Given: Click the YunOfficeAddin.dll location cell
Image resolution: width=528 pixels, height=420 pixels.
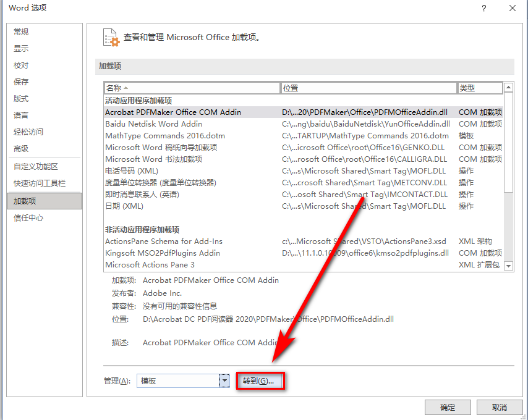Looking at the screenshot, I should (x=365, y=124).
